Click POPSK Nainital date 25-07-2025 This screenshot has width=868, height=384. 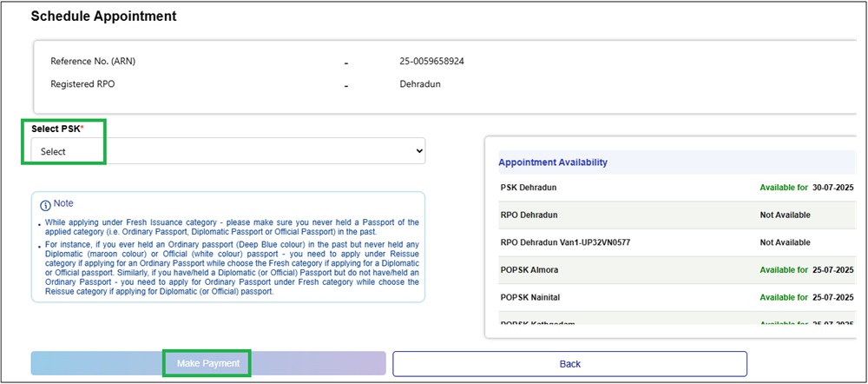(833, 298)
